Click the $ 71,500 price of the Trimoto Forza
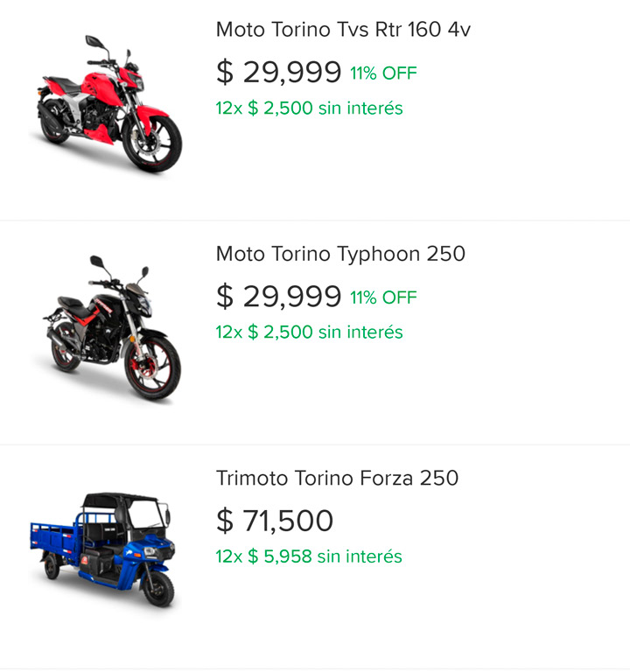Screen dimensions: 630x672 (x=274, y=521)
